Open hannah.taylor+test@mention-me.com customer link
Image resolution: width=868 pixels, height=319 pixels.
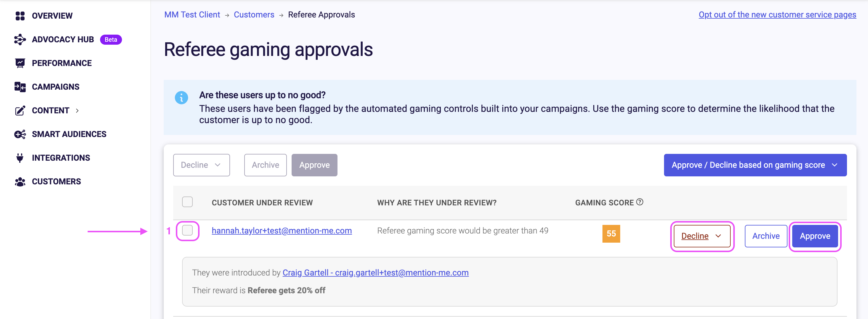point(282,231)
